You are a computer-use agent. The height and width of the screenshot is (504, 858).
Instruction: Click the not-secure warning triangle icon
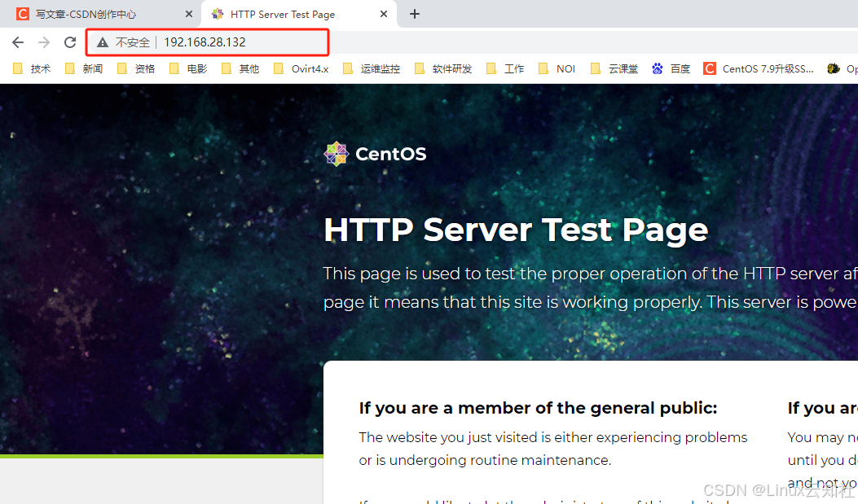103,42
